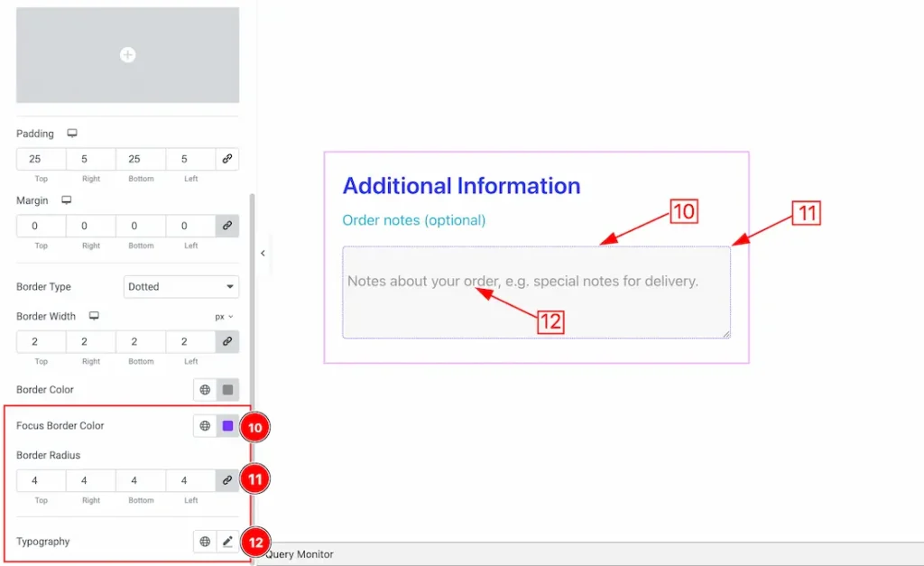The width and height of the screenshot is (924, 566).
Task: Pick the gray Border Color swatch
Action: tap(227, 390)
